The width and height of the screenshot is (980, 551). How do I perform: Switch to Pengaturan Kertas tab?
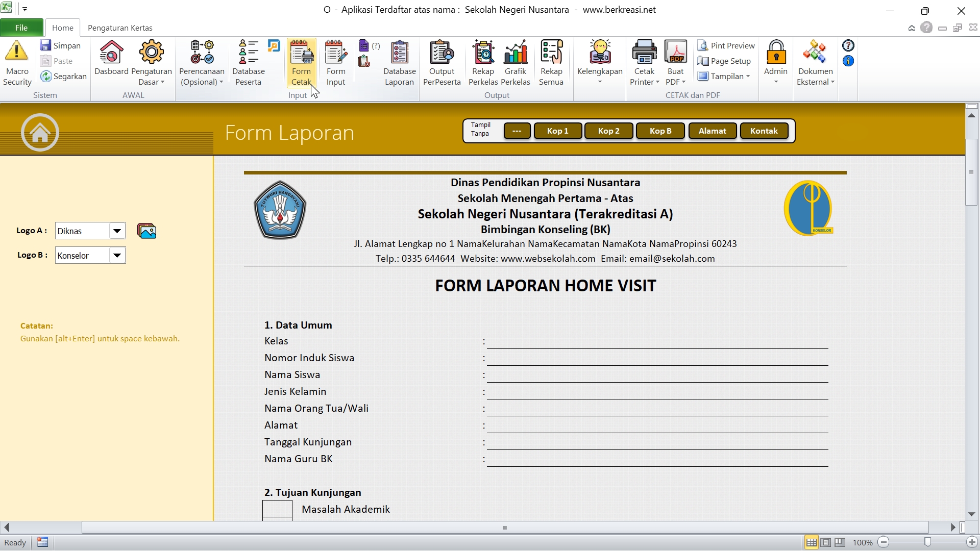click(x=120, y=28)
